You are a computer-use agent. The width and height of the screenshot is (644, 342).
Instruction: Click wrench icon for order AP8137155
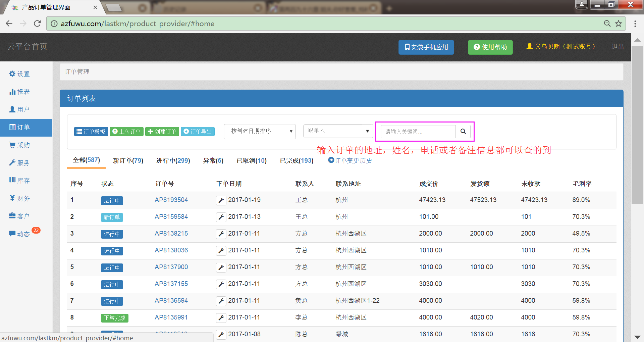pyautogui.click(x=221, y=284)
